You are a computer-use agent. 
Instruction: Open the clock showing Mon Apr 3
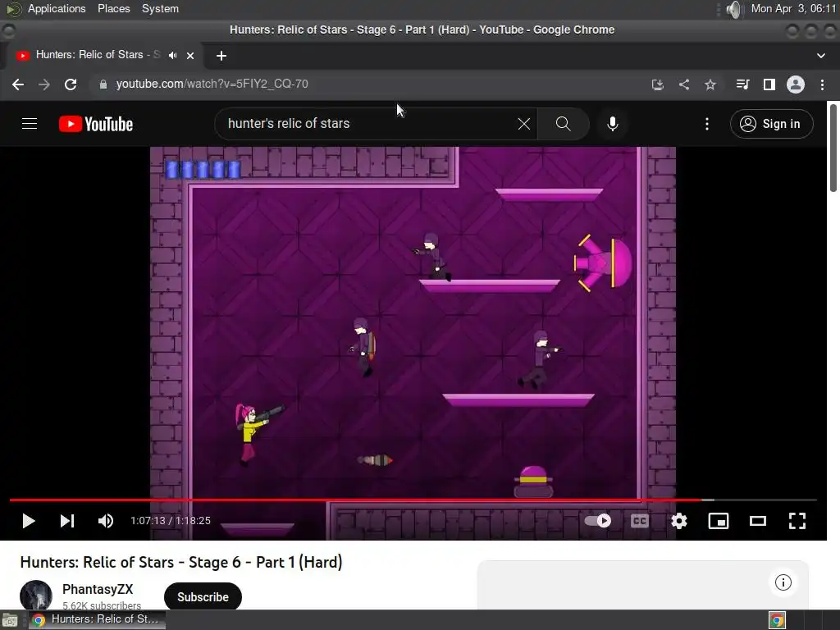(x=793, y=8)
